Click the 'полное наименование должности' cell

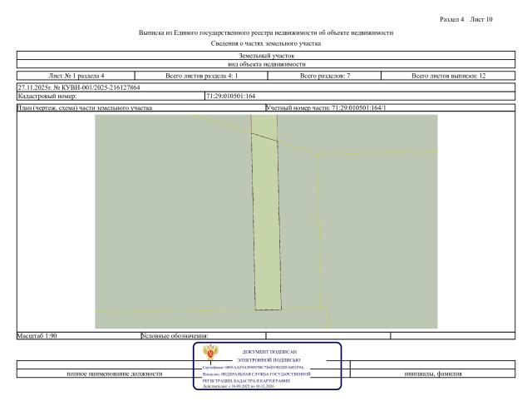click(115, 374)
